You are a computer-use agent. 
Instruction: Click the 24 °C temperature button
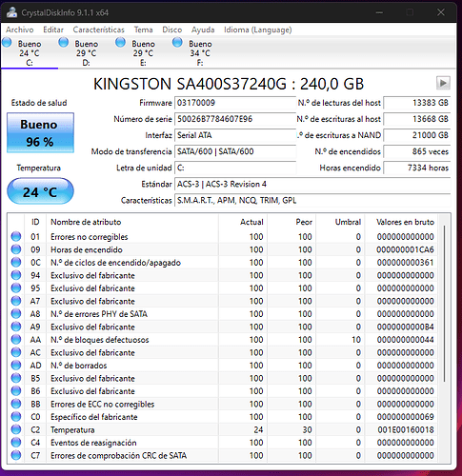pyautogui.click(x=40, y=191)
